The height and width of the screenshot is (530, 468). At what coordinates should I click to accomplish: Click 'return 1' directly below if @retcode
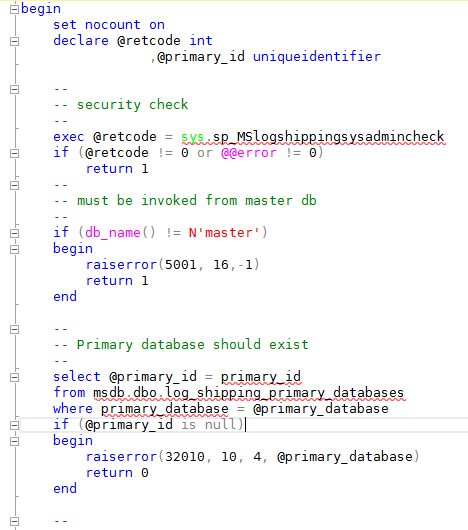coord(117,169)
